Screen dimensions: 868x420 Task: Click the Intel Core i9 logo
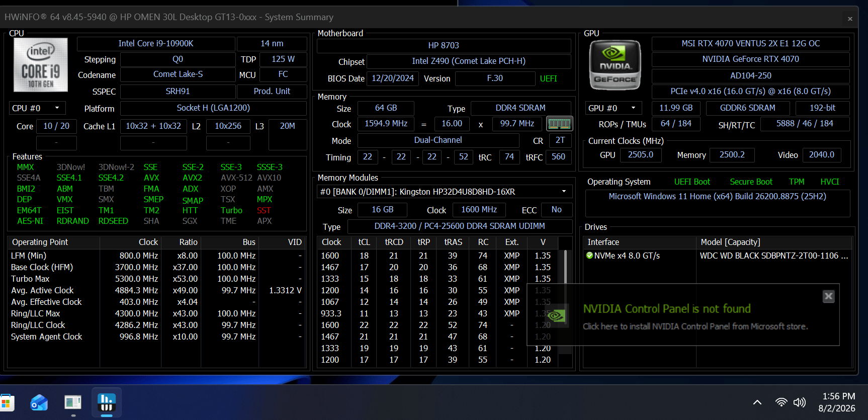click(41, 65)
